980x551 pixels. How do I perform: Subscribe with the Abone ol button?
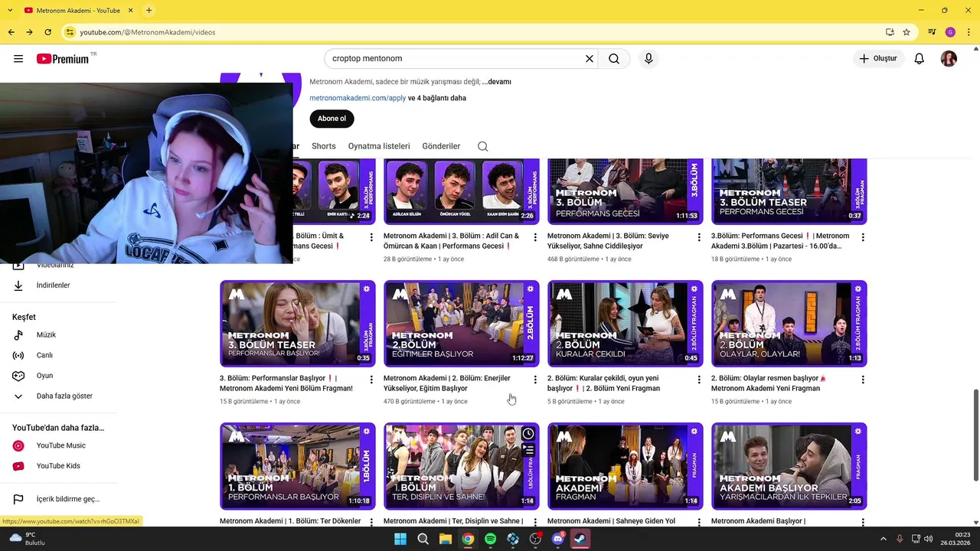pos(332,119)
